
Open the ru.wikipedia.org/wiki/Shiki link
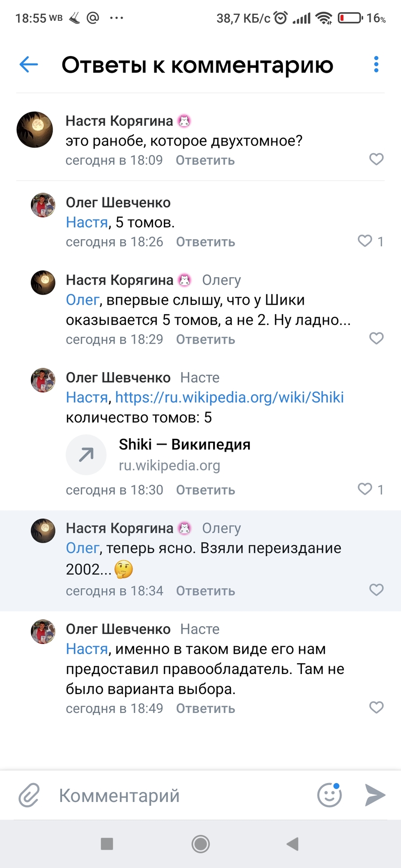[229, 397]
